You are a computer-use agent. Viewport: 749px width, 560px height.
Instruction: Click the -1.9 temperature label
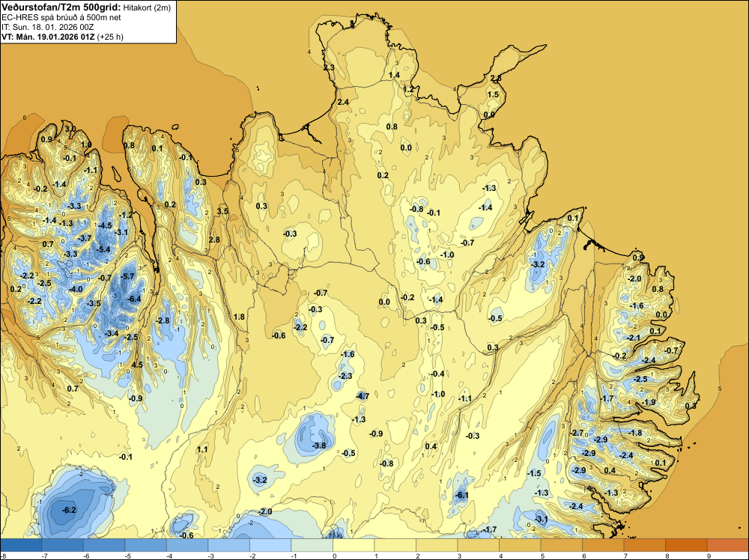(649, 402)
